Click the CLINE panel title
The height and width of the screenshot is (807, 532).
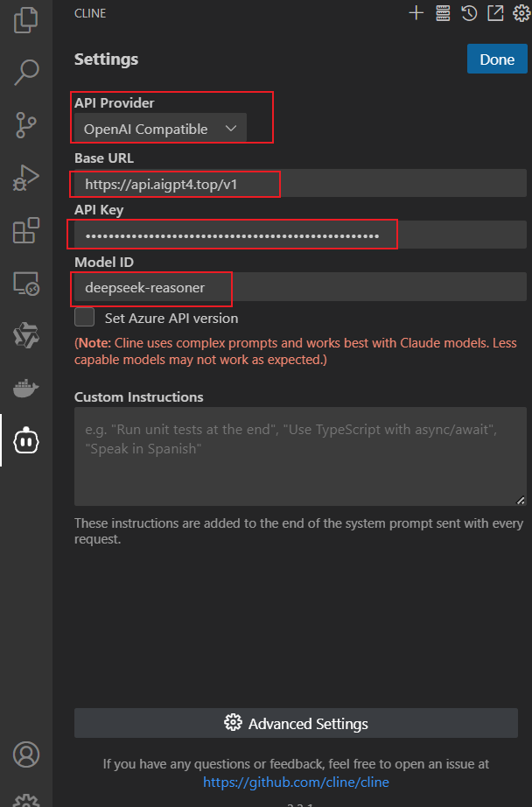pyautogui.click(x=90, y=13)
